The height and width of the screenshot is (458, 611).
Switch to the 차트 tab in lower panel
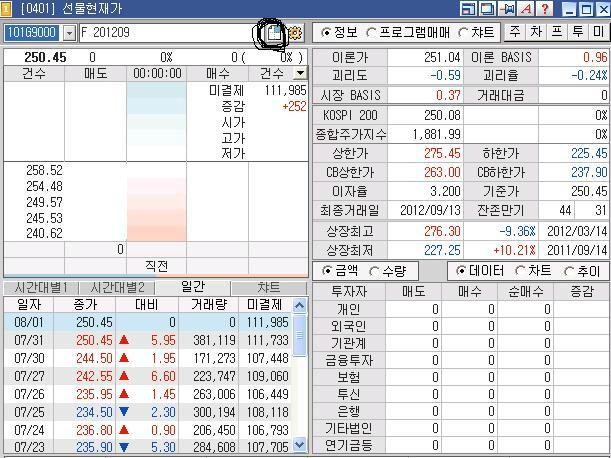(x=268, y=288)
